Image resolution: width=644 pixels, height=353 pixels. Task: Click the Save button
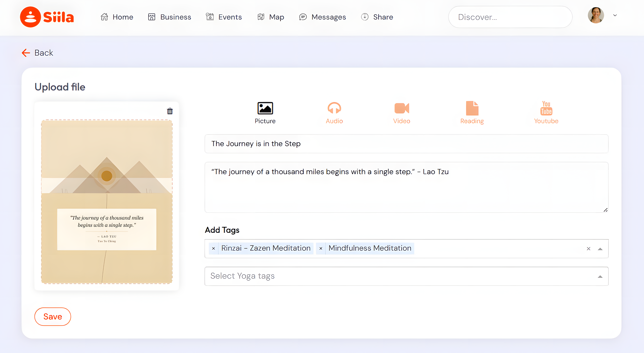[x=53, y=317]
